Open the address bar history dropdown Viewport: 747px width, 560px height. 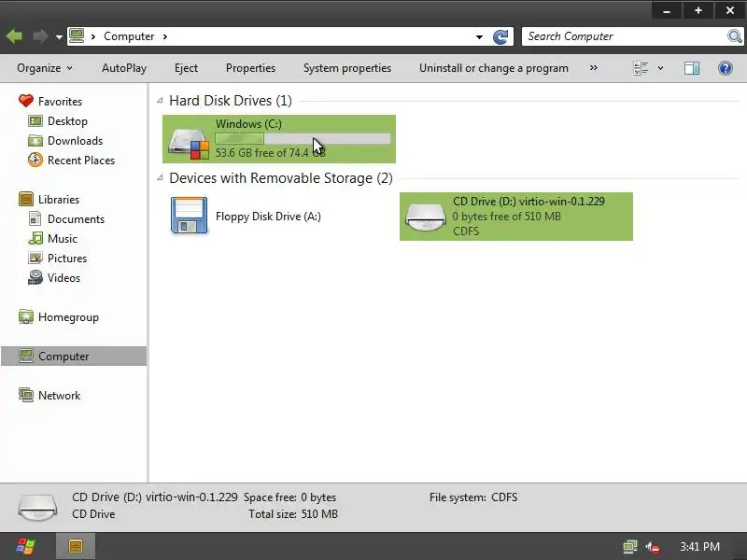tap(479, 36)
